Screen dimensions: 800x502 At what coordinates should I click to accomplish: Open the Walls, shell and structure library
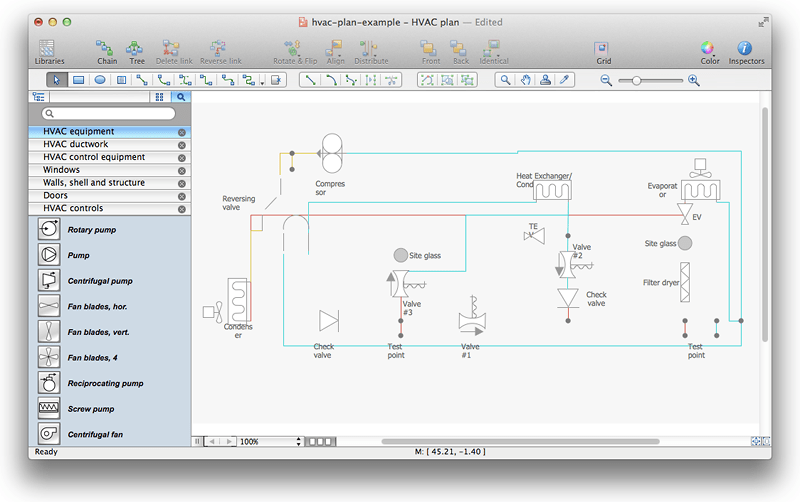[94, 183]
